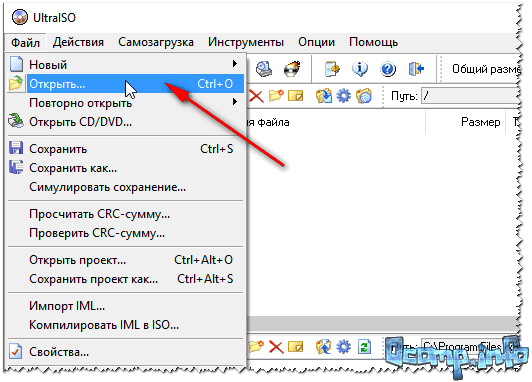Open the Файл menu
532x382 pixels.
click(25, 43)
